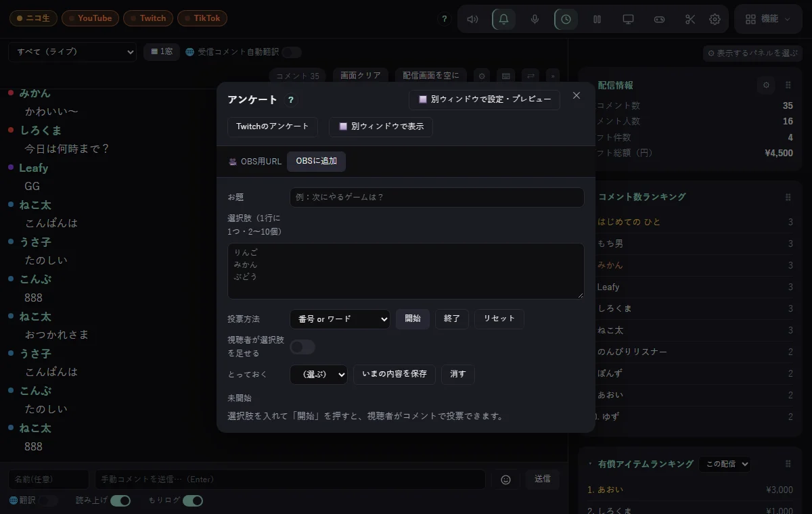Click the ¥3,000 value for あおい
This screenshot has width=812, height=514.
point(780,490)
